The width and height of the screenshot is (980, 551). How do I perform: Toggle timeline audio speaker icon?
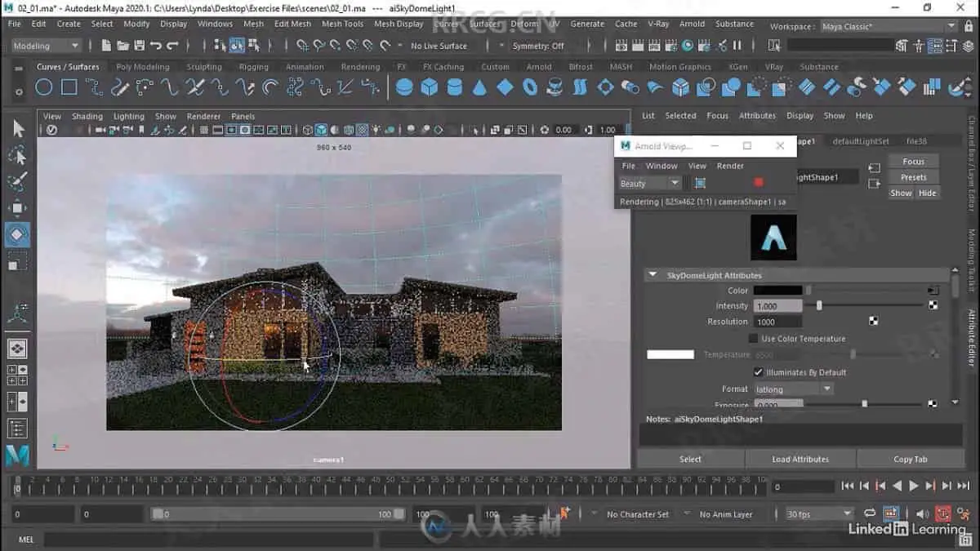coord(922,513)
